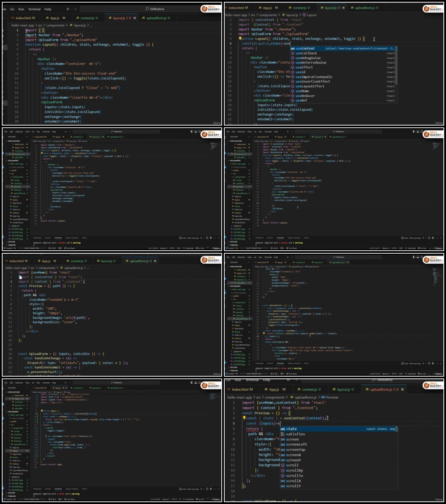Screen dimensions: 446x504
Task: Pick the screenX suggestion
Action: pyautogui.click(x=338, y=455)
